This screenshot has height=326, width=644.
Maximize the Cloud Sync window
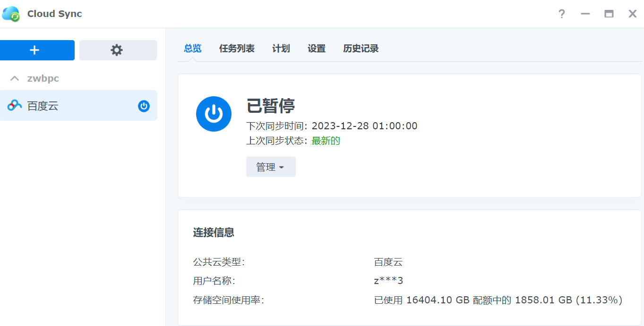pos(609,14)
